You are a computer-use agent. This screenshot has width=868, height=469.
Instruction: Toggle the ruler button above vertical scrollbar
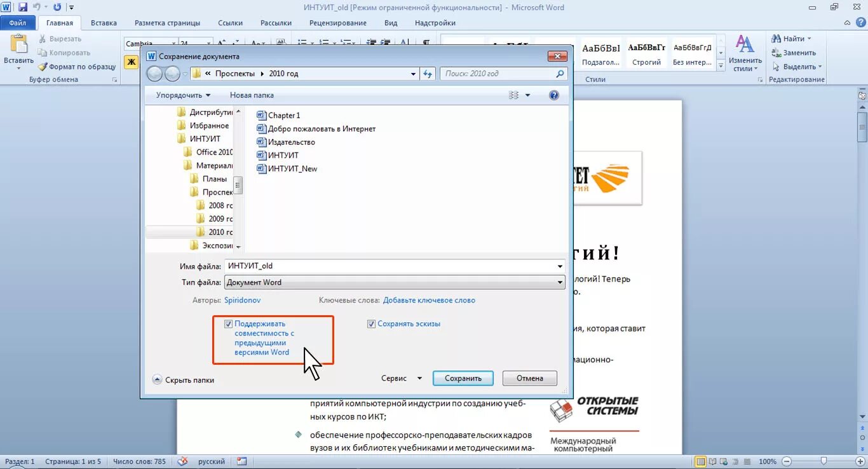coord(862,96)
